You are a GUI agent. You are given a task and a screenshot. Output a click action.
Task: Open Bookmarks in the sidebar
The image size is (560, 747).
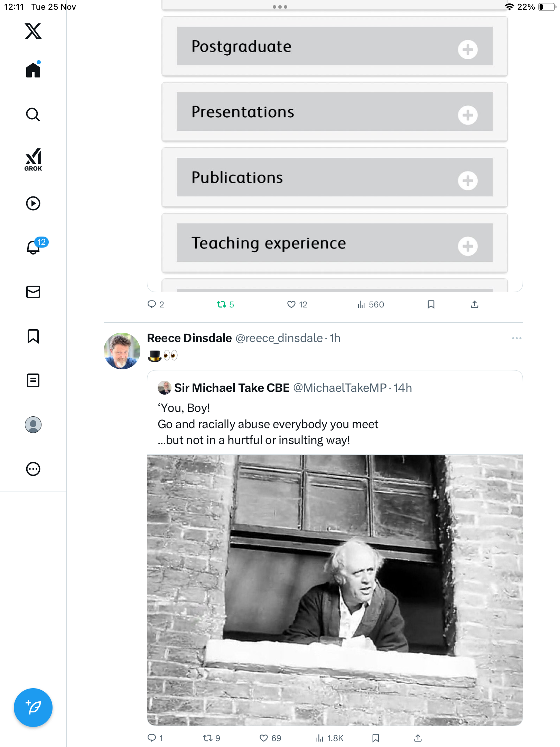coord(33,336)
